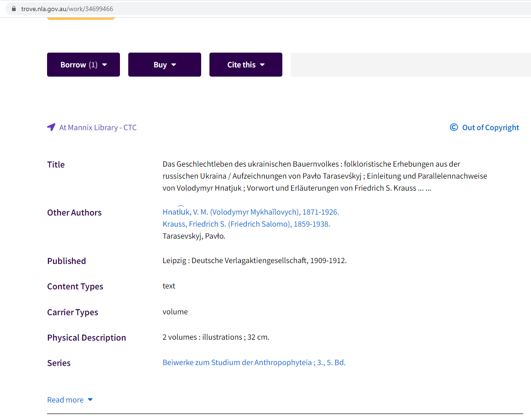Screen dimensions: 531x420
Task: Click the Out of Copyright link
Action: tap(490, 127)
